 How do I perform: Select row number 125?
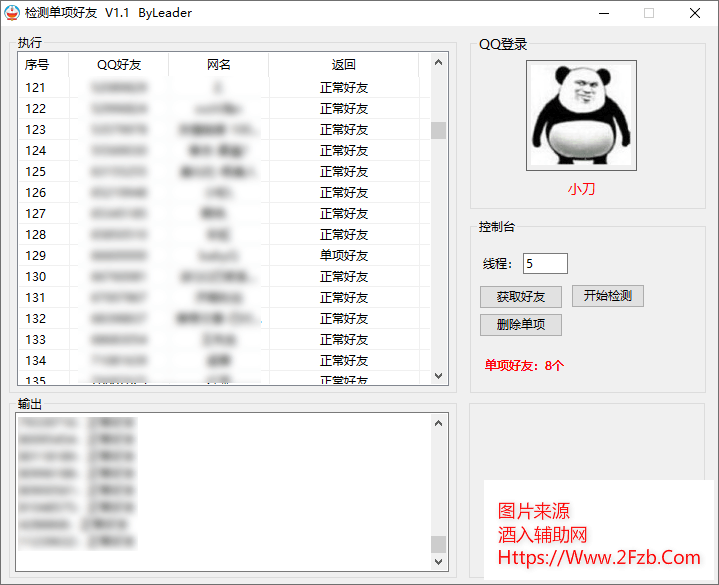pos(224,172)
